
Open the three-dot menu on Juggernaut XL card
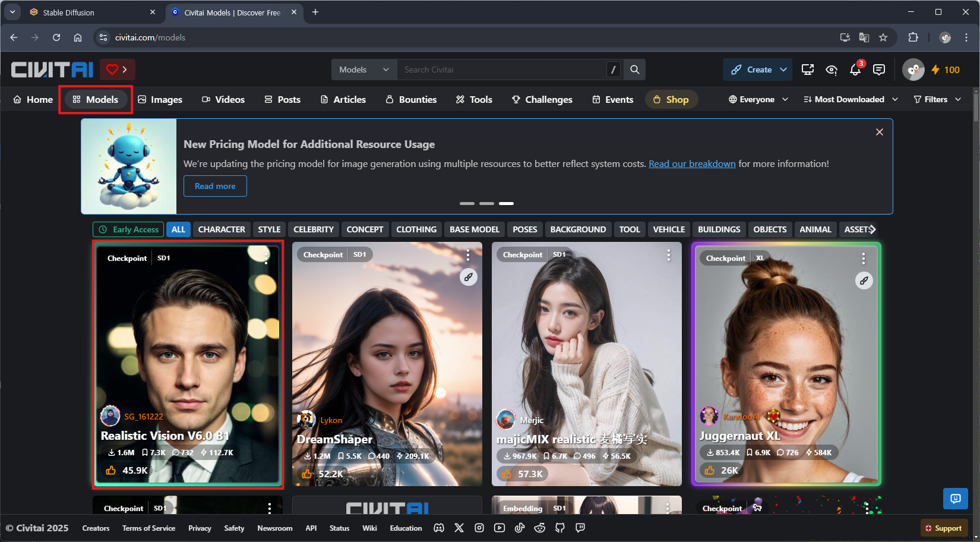863,259
